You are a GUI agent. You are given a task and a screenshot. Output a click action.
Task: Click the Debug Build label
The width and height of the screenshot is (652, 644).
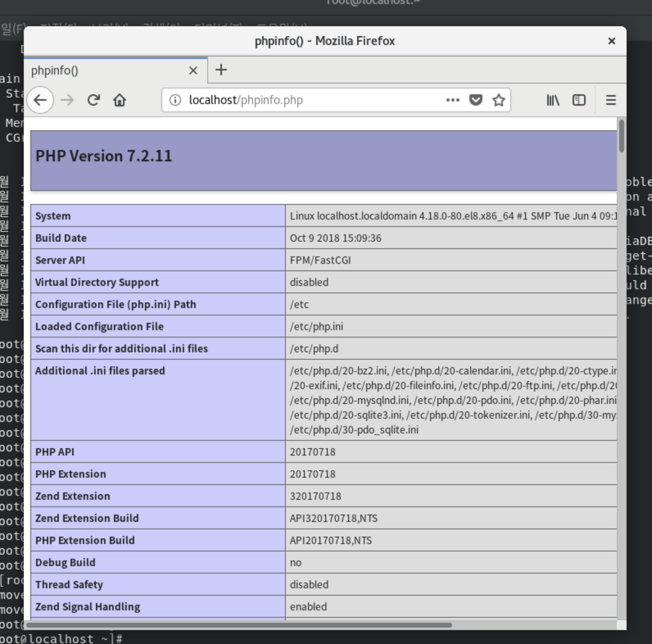[65, 562]
